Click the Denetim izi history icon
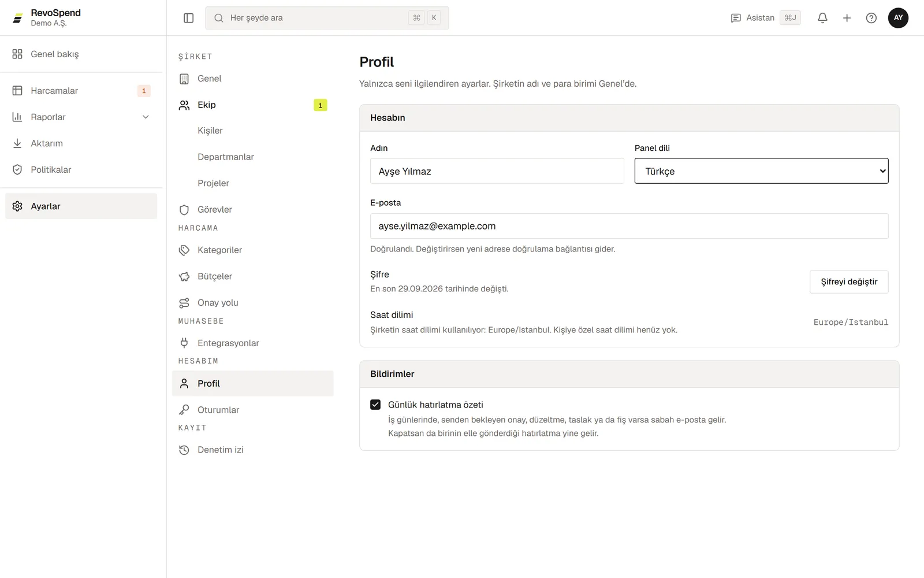 pyautogui.click(x=184, y=450)
